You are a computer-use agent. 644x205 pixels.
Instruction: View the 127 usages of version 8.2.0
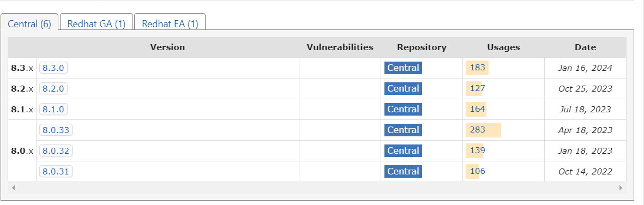[478, 88]
